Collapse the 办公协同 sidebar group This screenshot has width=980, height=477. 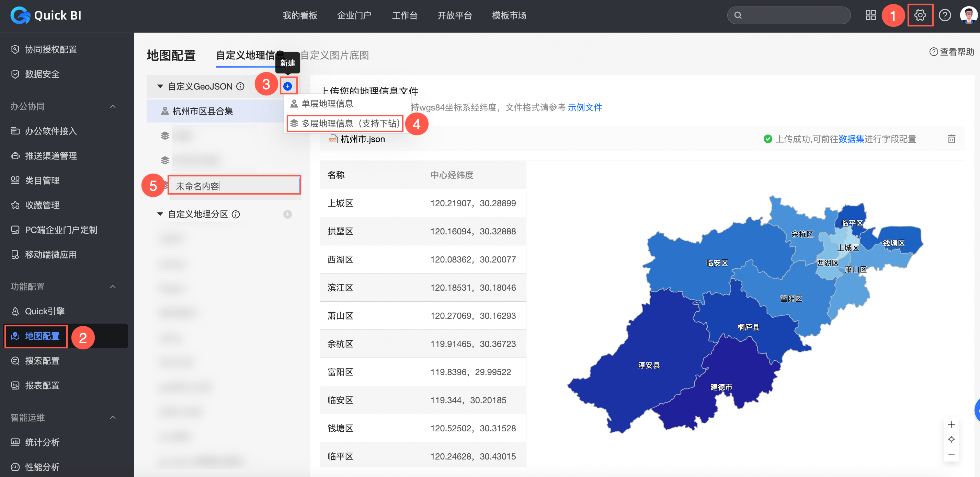(x=113, y=107)
